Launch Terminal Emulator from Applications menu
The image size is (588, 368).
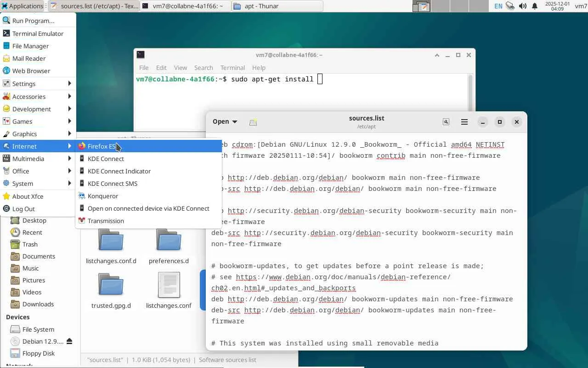(38, 34)
